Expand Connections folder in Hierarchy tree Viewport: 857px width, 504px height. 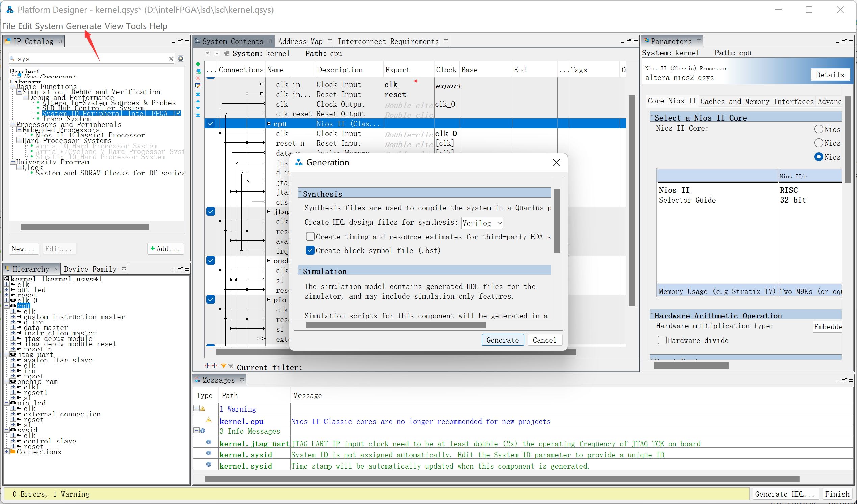pyautogui.click(x=7, y=452)
